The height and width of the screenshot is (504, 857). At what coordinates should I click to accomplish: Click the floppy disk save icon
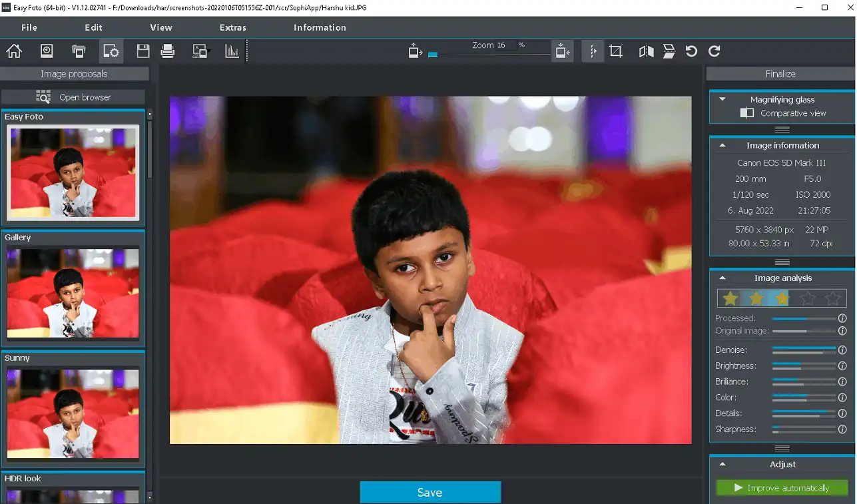pyautogui.click(x=143, y=51)
